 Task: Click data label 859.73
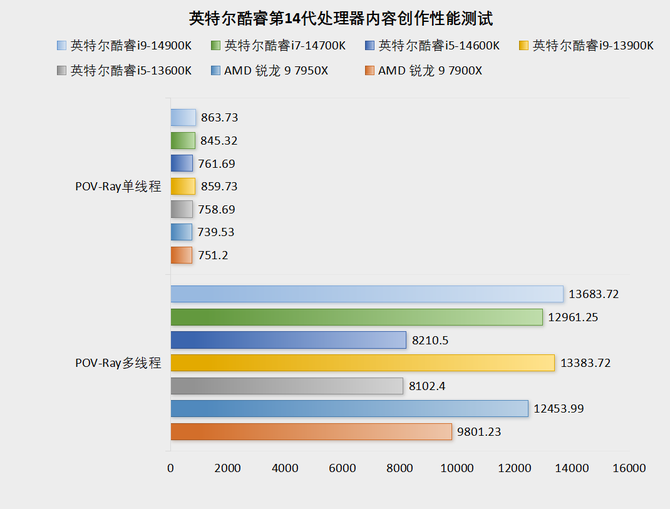coord(219,186)
